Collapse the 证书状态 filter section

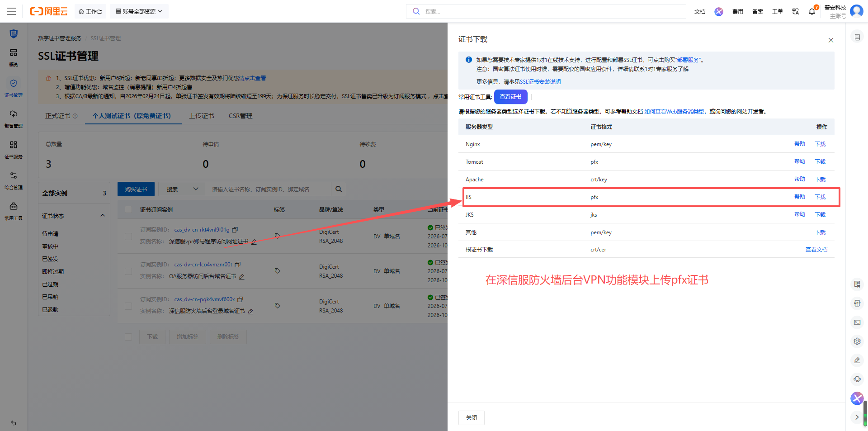[x=103, y=216]
